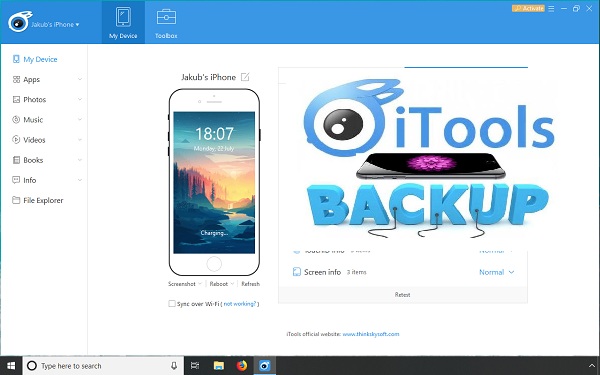The width and height of the screenshot is (600, 375).
Task: Click the iPhone screen preview
Action: click(x=214, y=183)
